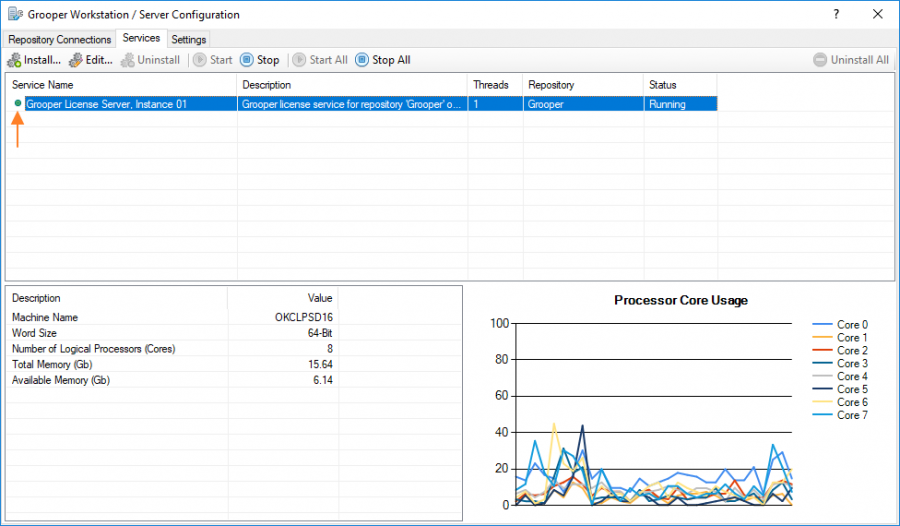Click the green running status indicator dot
The image size is (900, 526).
click(18, 103)
